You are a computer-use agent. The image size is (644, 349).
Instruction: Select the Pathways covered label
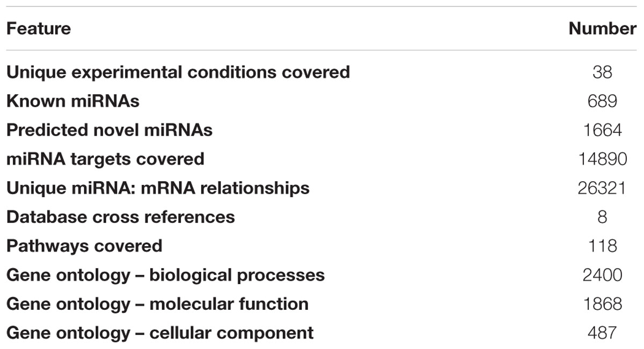tap(84, 246)
